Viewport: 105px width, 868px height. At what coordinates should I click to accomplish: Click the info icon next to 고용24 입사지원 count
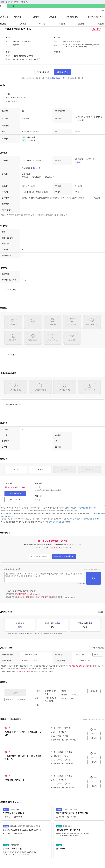coord(91,623)
